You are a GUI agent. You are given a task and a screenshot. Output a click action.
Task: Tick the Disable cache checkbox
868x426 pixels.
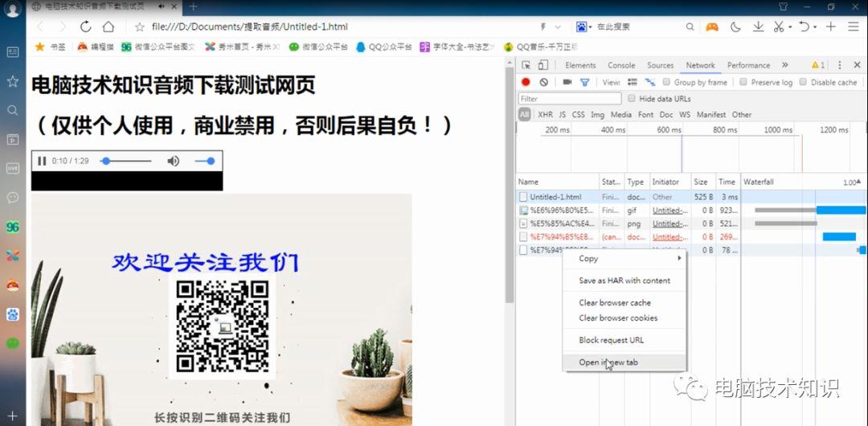point(803,82)
